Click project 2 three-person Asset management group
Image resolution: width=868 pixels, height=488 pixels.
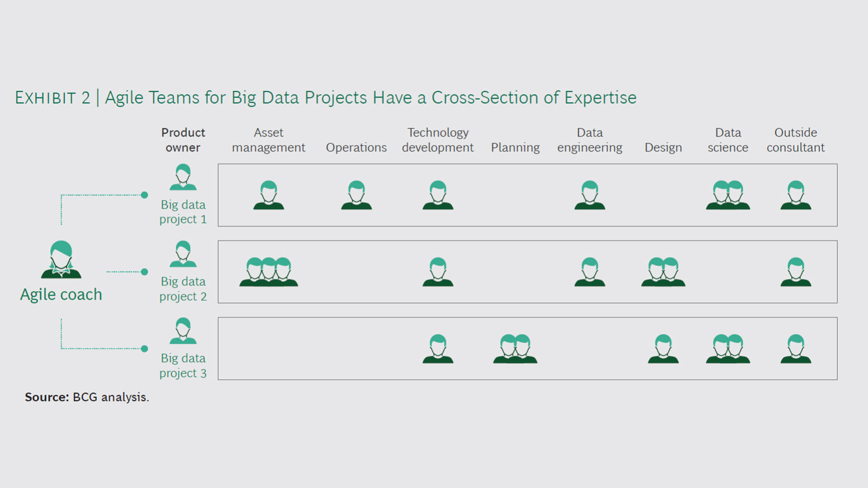269,272
